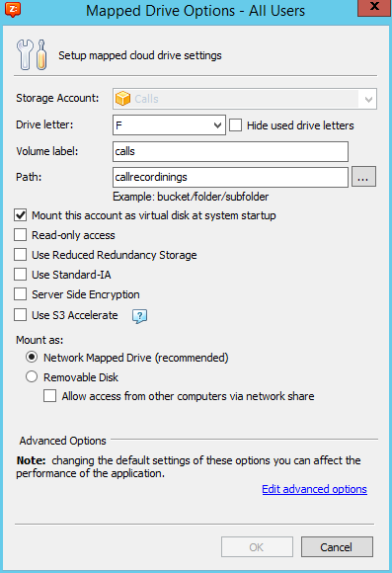Click the OK button
The height and width of the screenshot is (573, 392).
pyautogui.click(x=257, y=546)
